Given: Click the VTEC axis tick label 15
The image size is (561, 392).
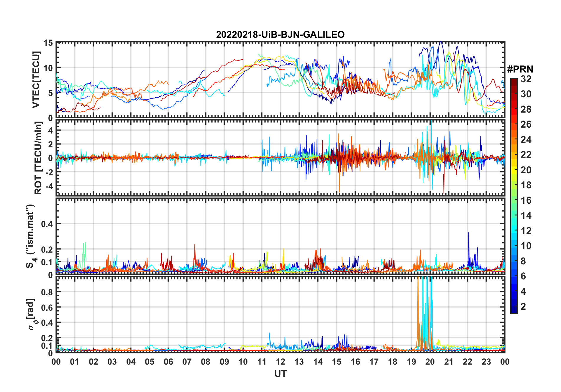Looking at the screenshot, I should 48,43.
